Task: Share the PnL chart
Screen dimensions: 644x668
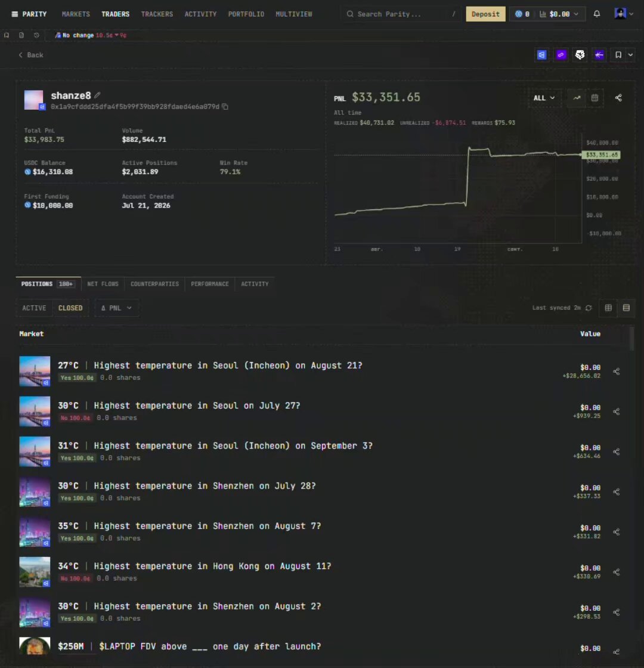Action: 618,98
